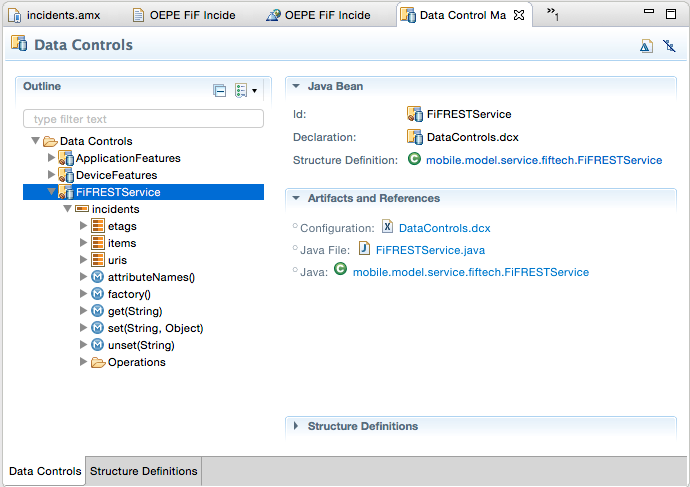Click the attributeNames() method icon
The width and height of the screenshot is (690, 487).
click(x=97, y=277)
